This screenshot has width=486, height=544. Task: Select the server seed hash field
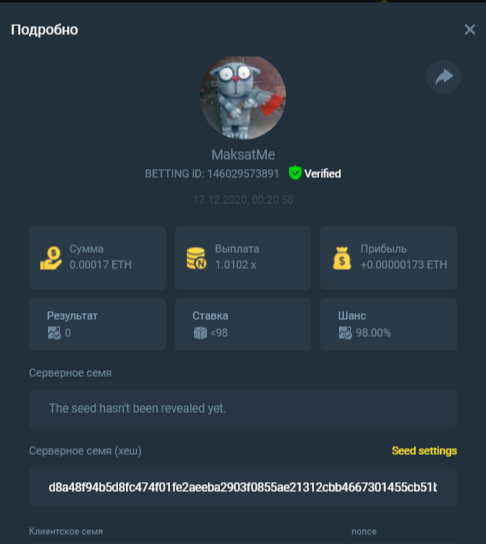tap(243, 487)
